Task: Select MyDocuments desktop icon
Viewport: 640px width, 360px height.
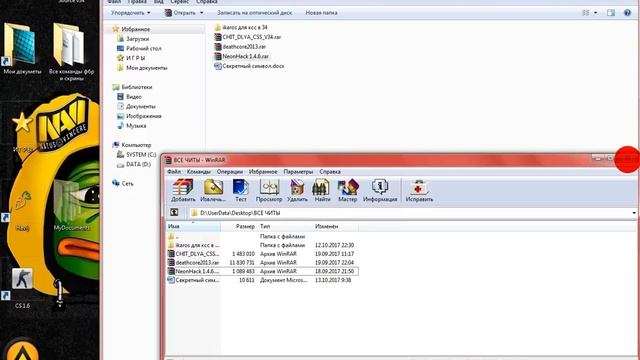Action: (71, 206)
